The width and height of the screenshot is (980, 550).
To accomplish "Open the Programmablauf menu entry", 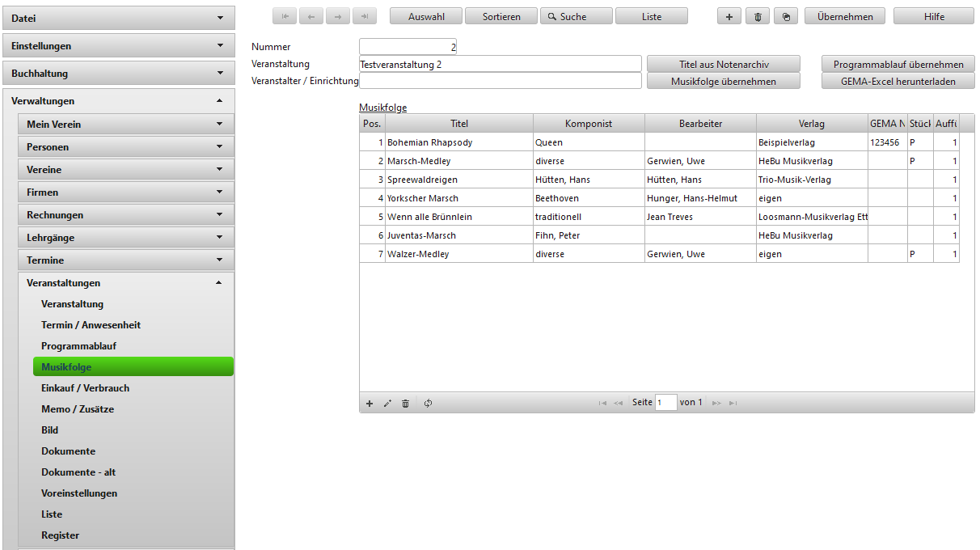I will (x=79, y=346).
